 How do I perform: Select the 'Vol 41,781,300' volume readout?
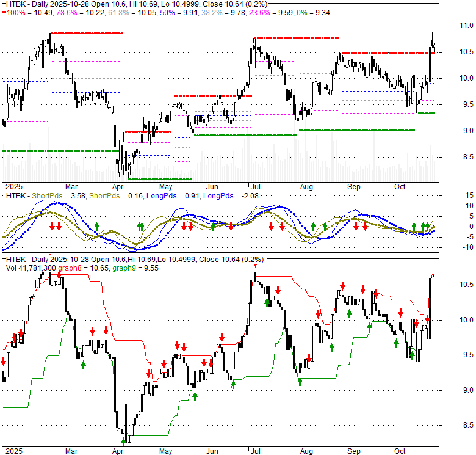point(31,268)
